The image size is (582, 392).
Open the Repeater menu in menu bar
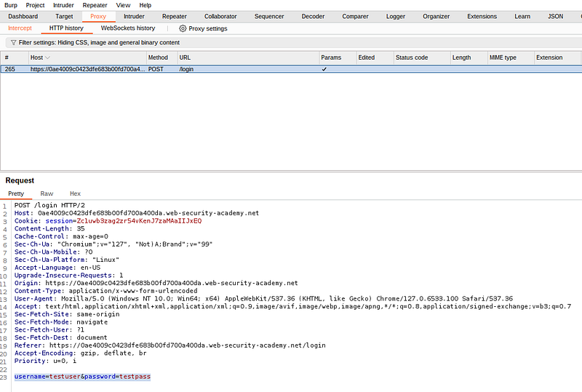coord(95,5)
